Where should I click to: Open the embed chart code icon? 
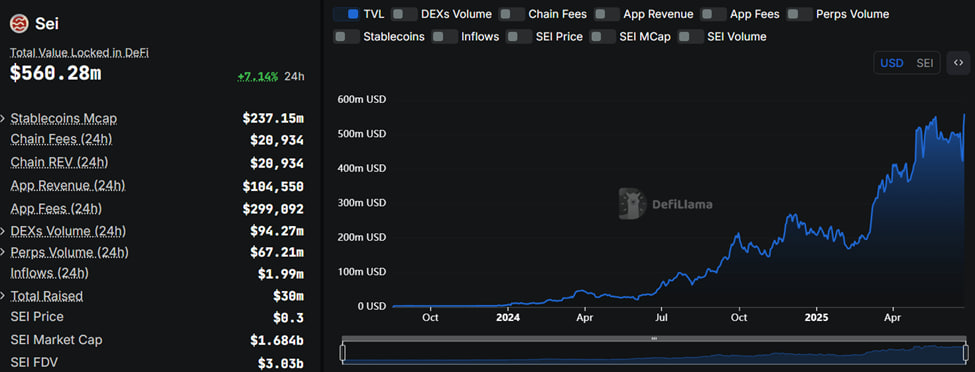point(958,63)
